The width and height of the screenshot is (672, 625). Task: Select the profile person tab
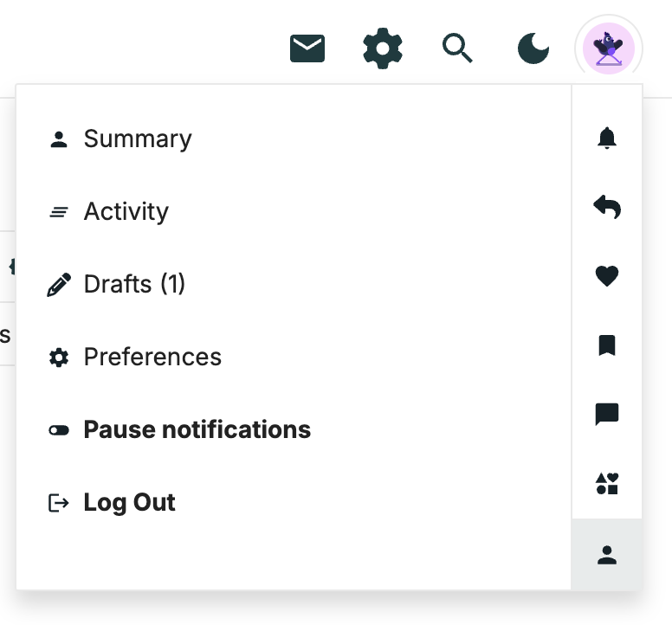pyautogui.click(x=607, y=555)
